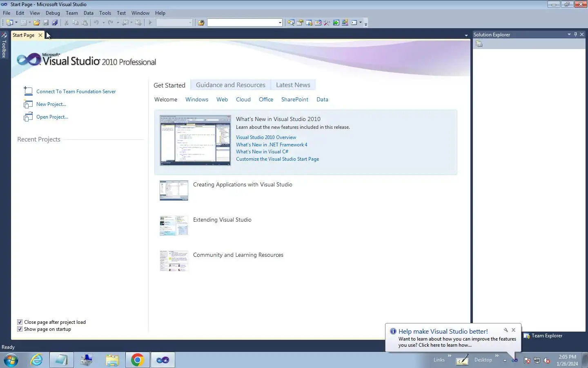Click the Start Debugging play icon
This screenshot has height=368, width=588.
tap(150, 22)
